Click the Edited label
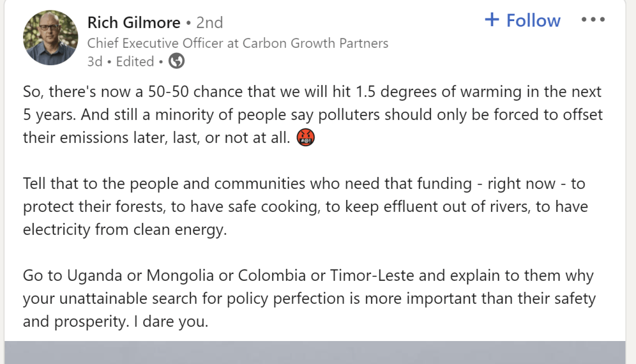 coord(134,61)
